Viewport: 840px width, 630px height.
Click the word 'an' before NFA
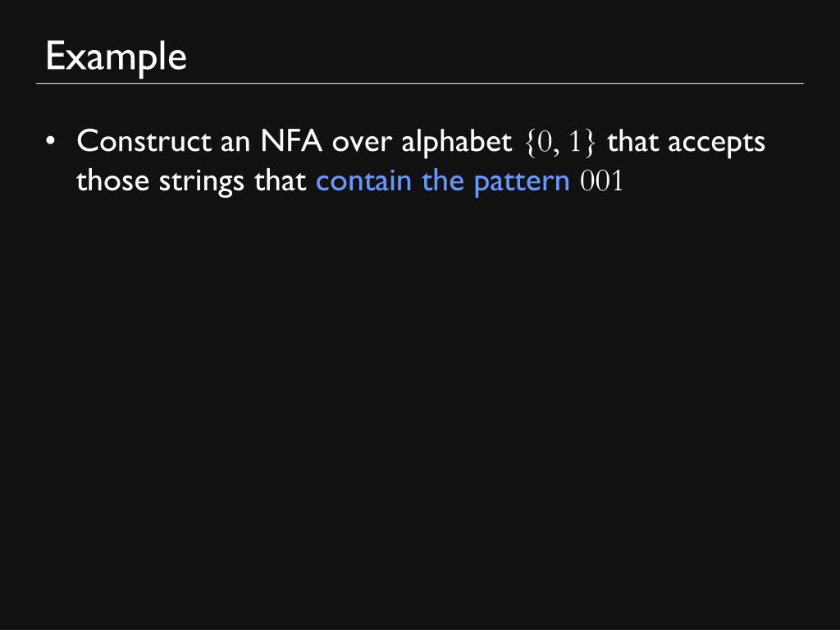click(x=235, y=144)
